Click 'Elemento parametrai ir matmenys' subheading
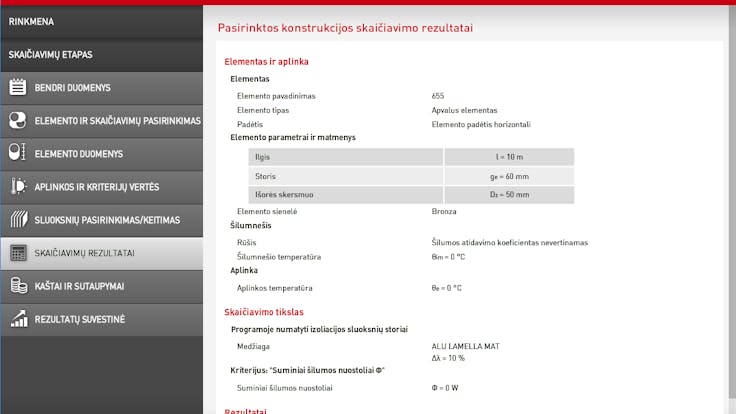 tap(293, 138)
